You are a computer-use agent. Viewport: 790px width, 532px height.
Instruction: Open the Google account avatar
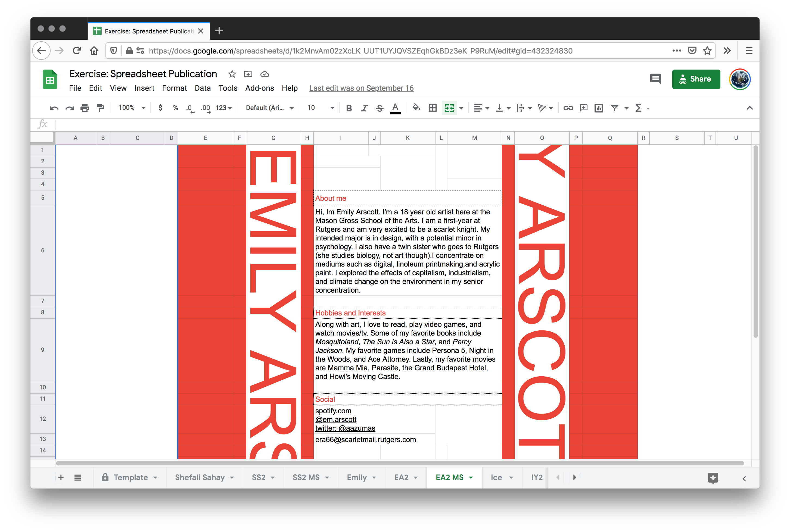tap(739, 79)
